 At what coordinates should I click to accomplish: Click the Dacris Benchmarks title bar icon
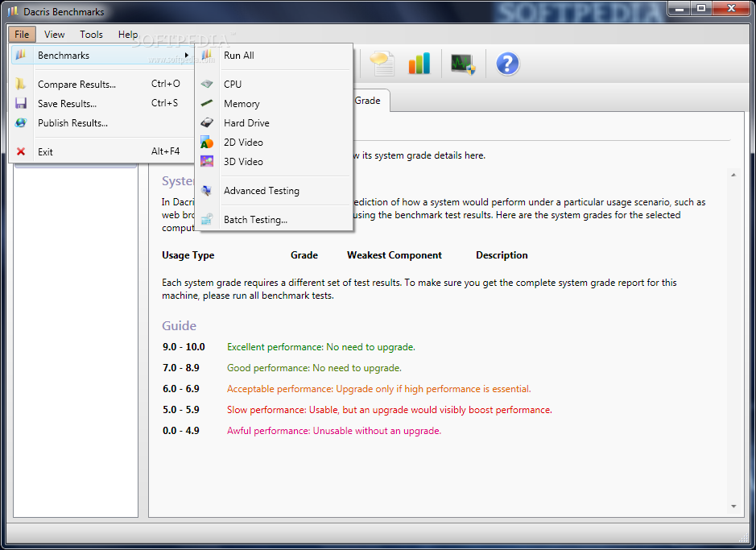click(x=13, y=11)
